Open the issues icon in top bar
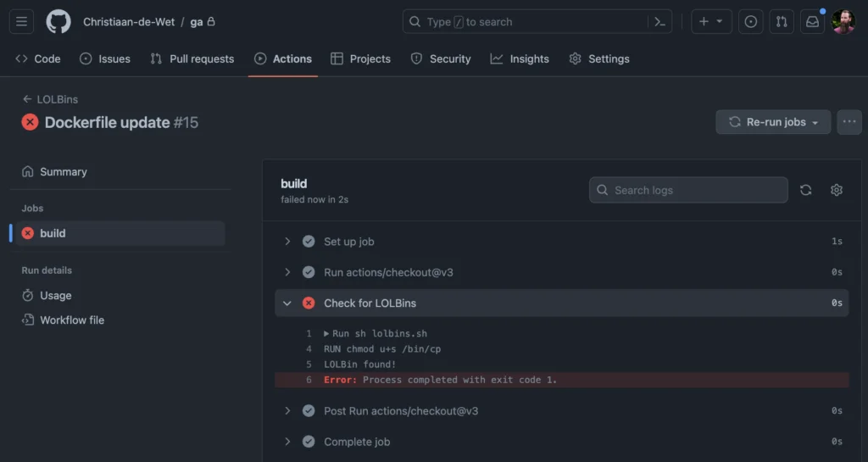868x462 pixels. pyautogui.click(x=750, y=22)
